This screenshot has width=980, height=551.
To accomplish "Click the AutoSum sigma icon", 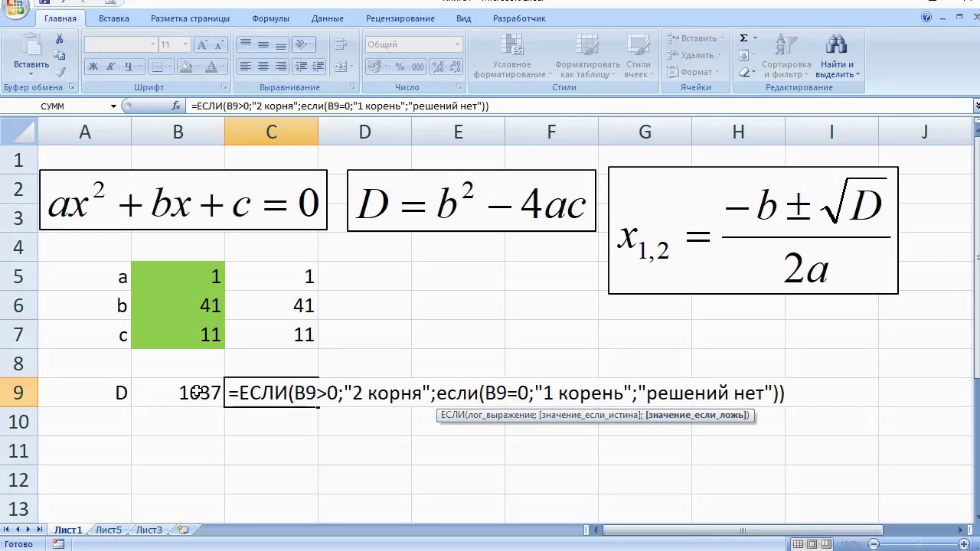I will [x=743, y=38].
